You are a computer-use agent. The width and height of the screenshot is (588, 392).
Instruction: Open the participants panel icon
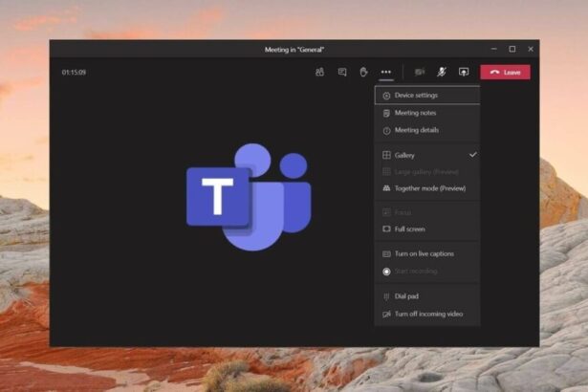[319, 72]
